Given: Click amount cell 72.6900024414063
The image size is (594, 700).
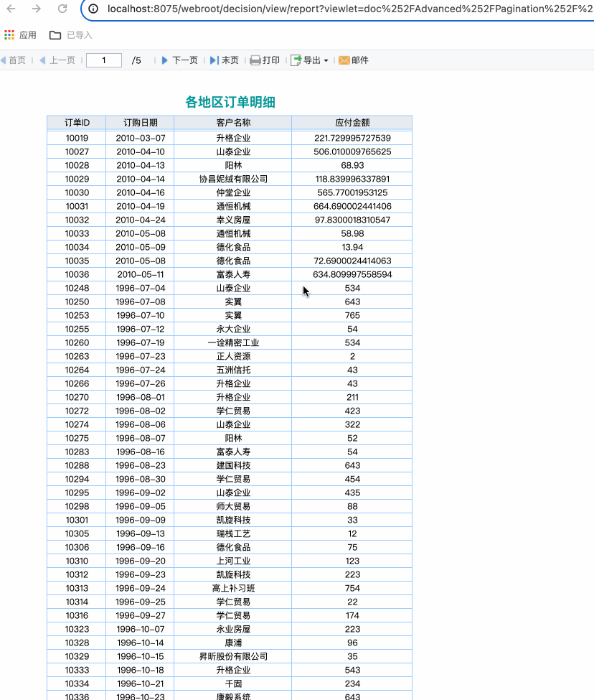Looking at the screenshot, I should 352,261.
